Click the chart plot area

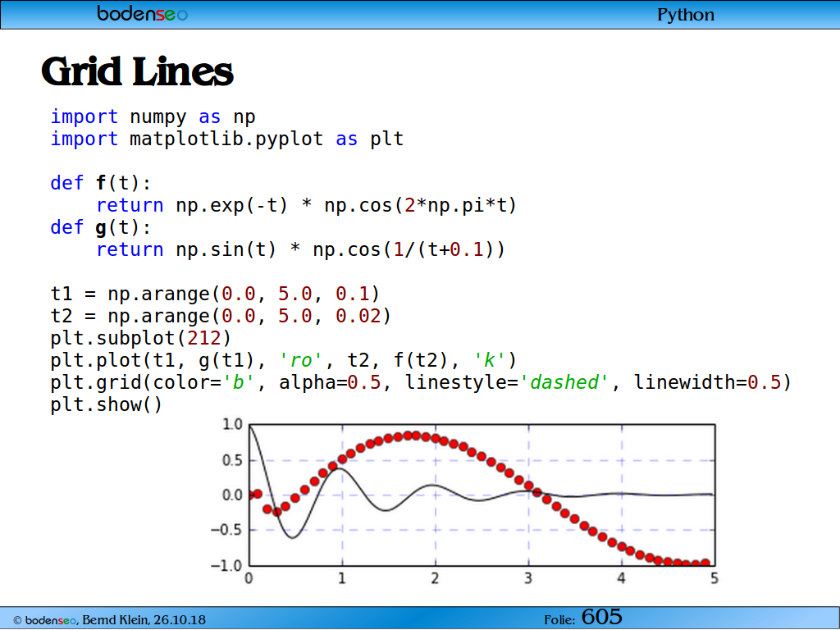[x=482, y=495]
